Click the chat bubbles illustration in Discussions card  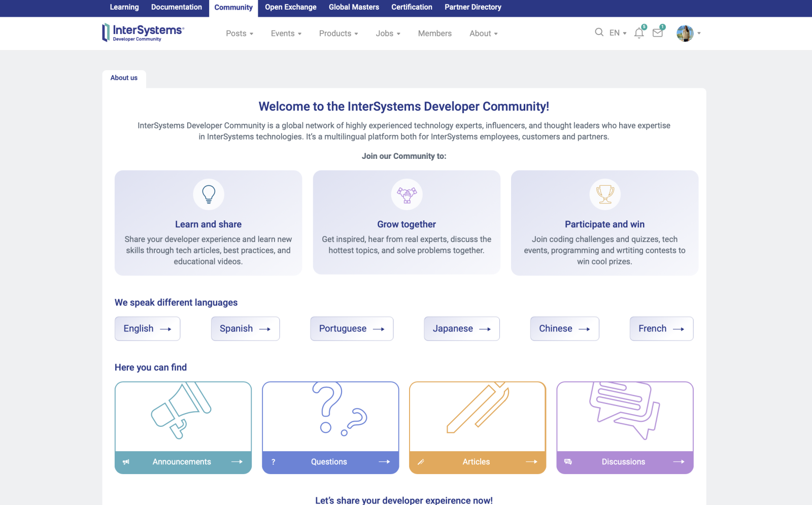pos(625,410)
